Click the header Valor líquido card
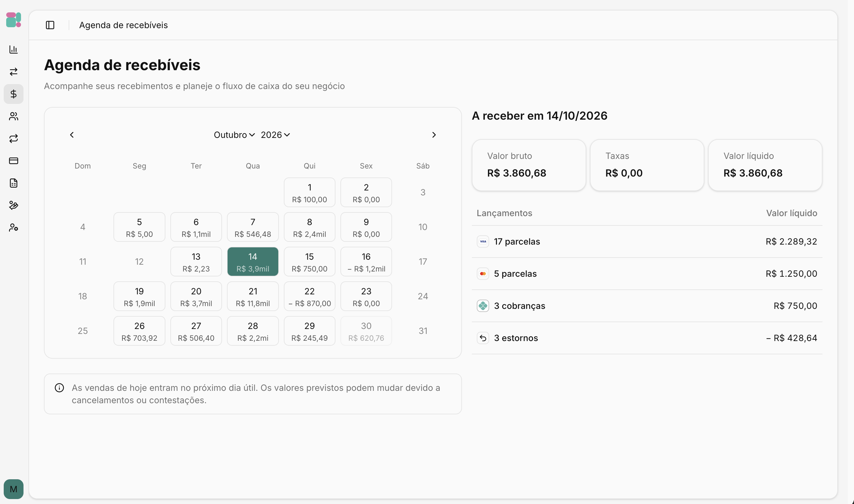This screenshot has height=504, width=854. [x=765, y=165]
